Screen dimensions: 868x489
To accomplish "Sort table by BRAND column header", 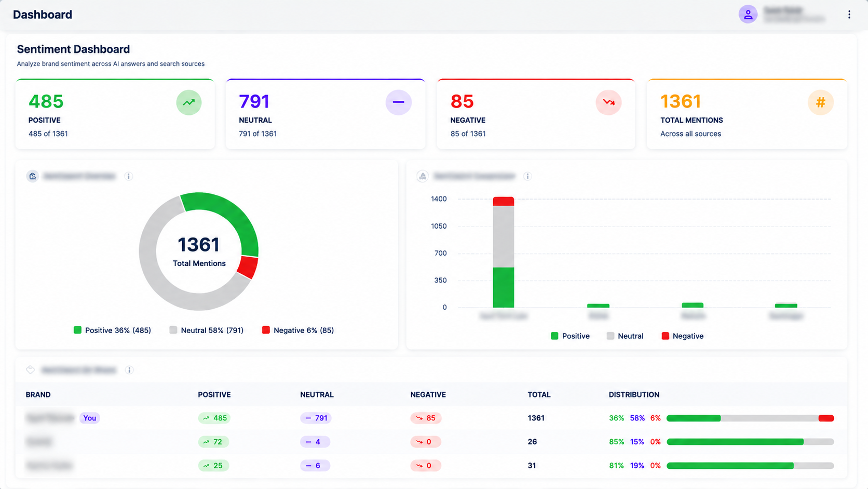I will [38, 394].
